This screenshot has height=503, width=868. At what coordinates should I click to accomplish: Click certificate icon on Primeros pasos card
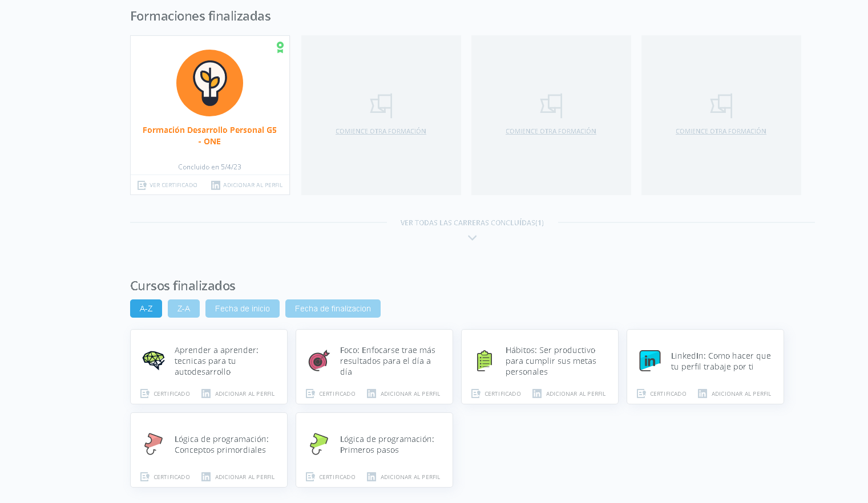(310, 477)
